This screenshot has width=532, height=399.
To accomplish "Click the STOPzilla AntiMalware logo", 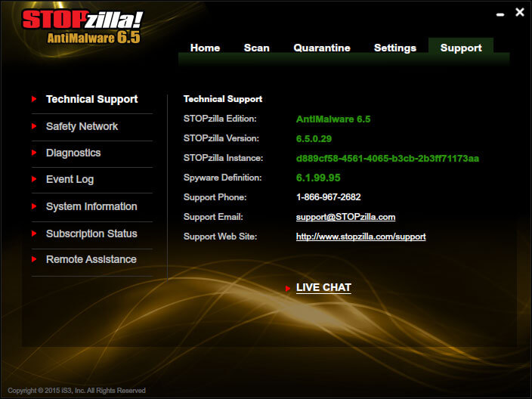I will (82, 26).
